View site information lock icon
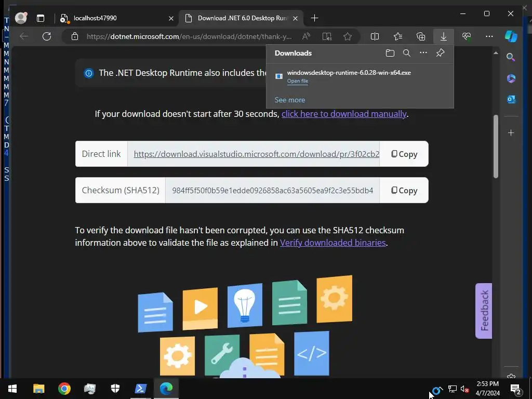 [x=75, y=36]
